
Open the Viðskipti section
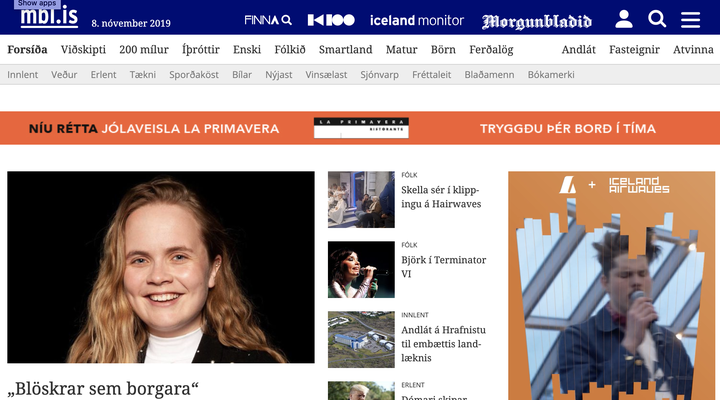pyautogui.click(x=83, y=50)
